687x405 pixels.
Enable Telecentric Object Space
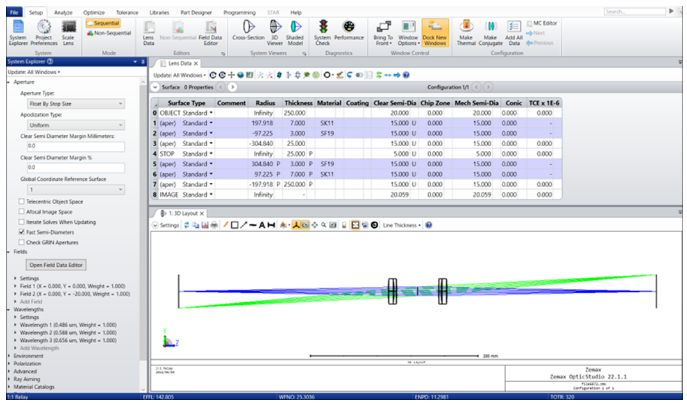[21, 202]
